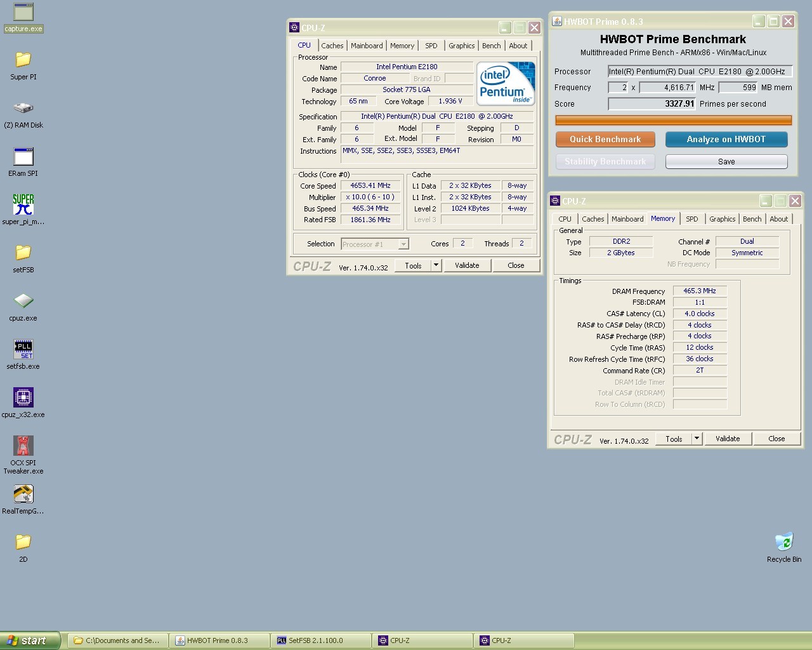
Task: Open Caches tab in lower CPU-Z window
Action: 593,219
